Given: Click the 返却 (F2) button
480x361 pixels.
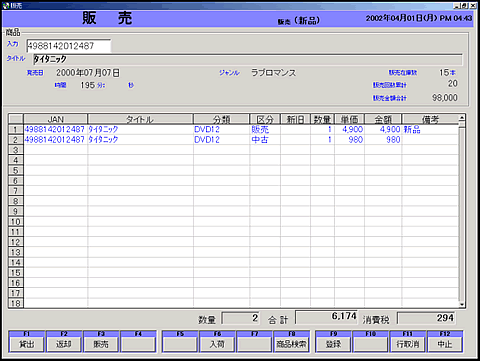Looking at the screenshot, I should click(64, 344).
